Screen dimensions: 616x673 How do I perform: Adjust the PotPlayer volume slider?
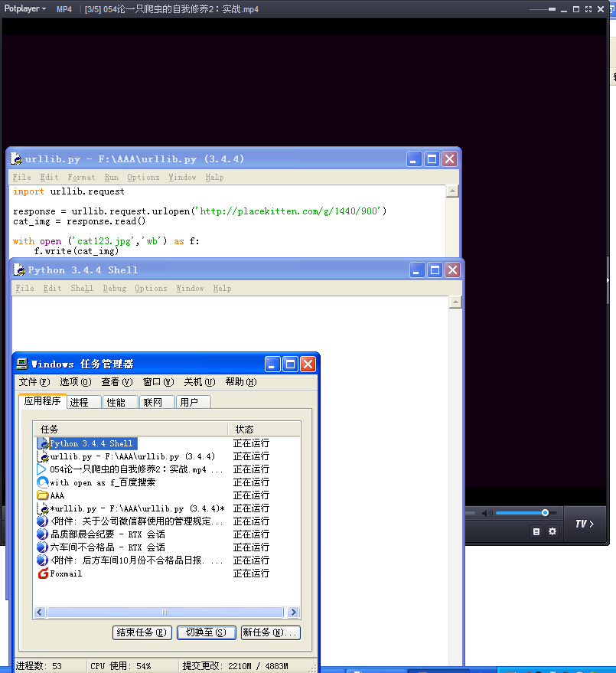tap(521, 512)
